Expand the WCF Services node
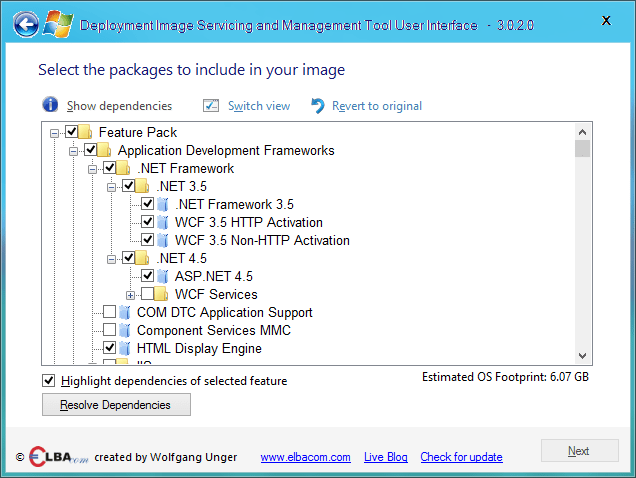Viewport: 636px width, 478px height. point(130,295)
